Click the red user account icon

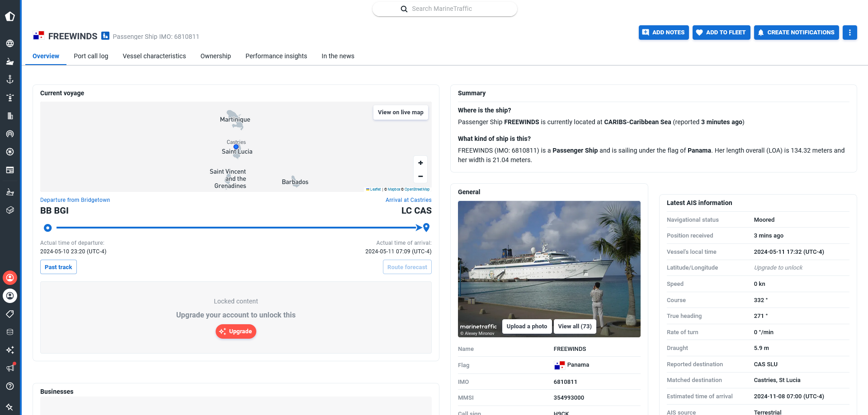(x=10, y=278)
